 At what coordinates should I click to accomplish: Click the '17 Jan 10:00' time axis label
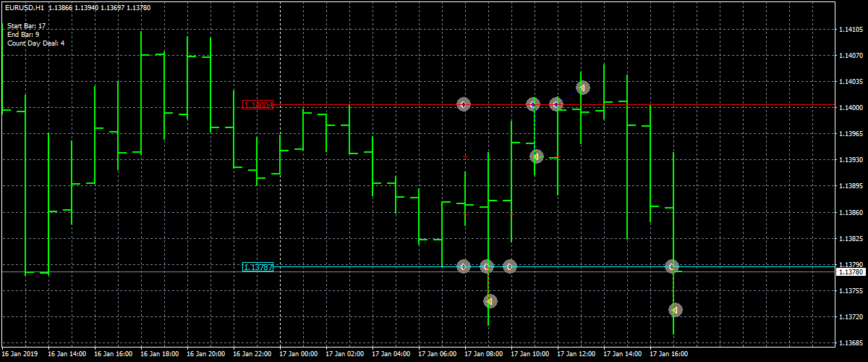(x=530, y=355)
